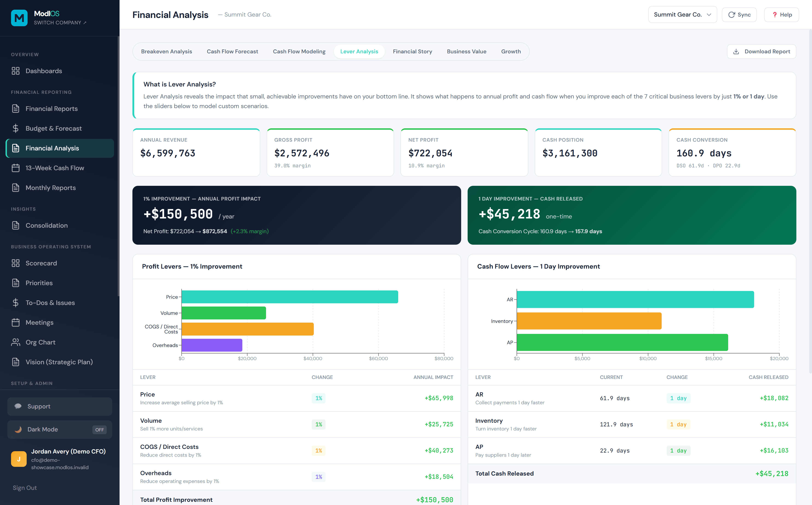Click the Scorecard grid icon
The image size is (812, 505).
(15, 263)
